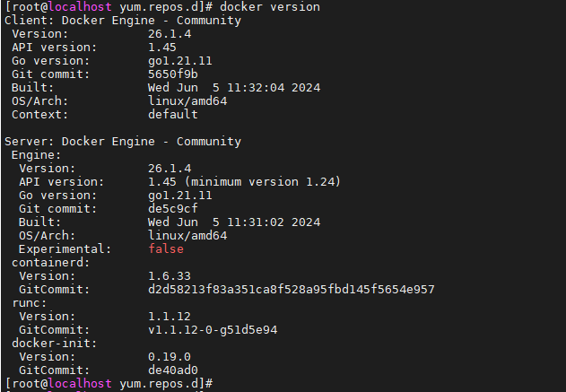Click the client build time '11:32:04 2024'
566x392 pixels.
pyautogui.click(x=274, y=88)
